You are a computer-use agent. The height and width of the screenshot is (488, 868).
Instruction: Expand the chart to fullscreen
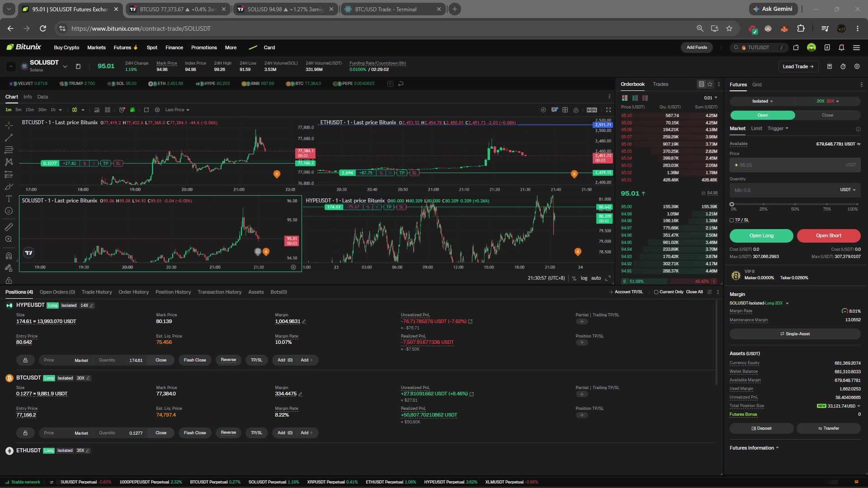pyautogui.click(x=609, y=110)
